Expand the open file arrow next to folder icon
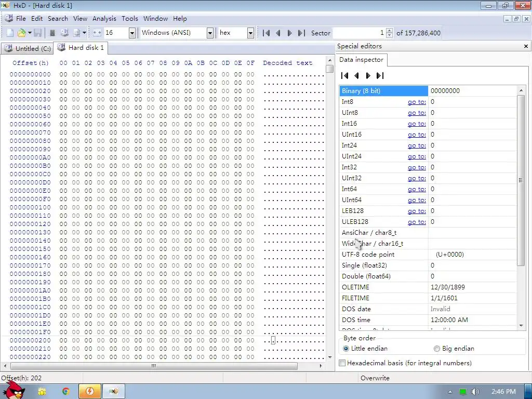This screenshot has height=399, width=532. click(x=30, y=33)
